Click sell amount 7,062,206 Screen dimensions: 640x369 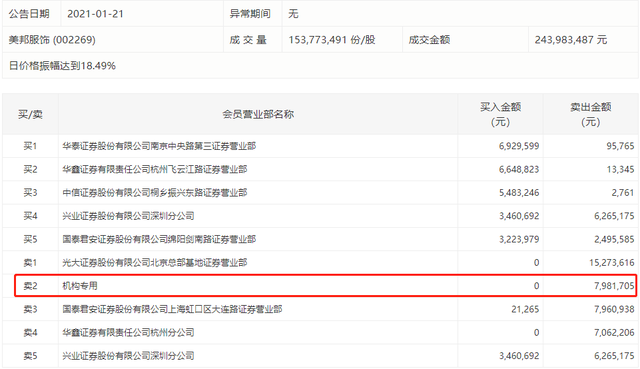pos(614,333)
